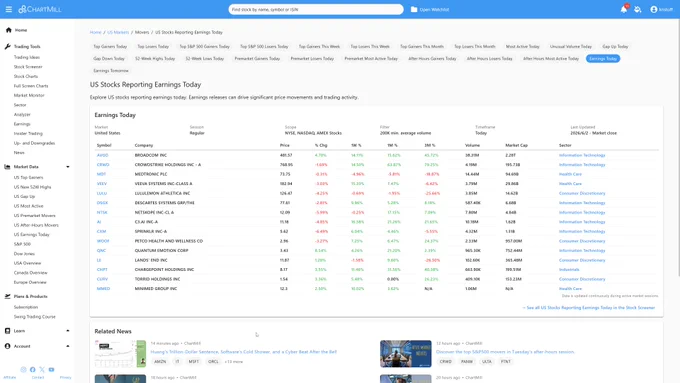Screen dimensions: 680x383
Task: Open Stock Charts in sidebar
Action: (x=26, y=76)
